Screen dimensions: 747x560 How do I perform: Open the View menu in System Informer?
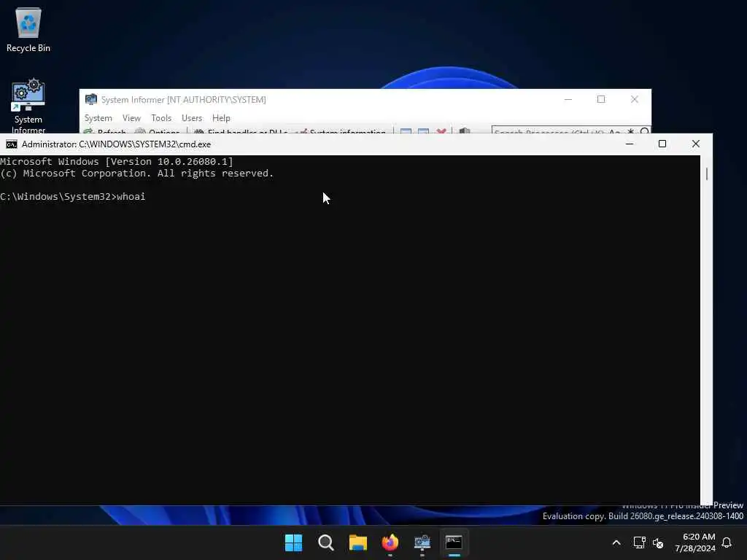[131, 118]
